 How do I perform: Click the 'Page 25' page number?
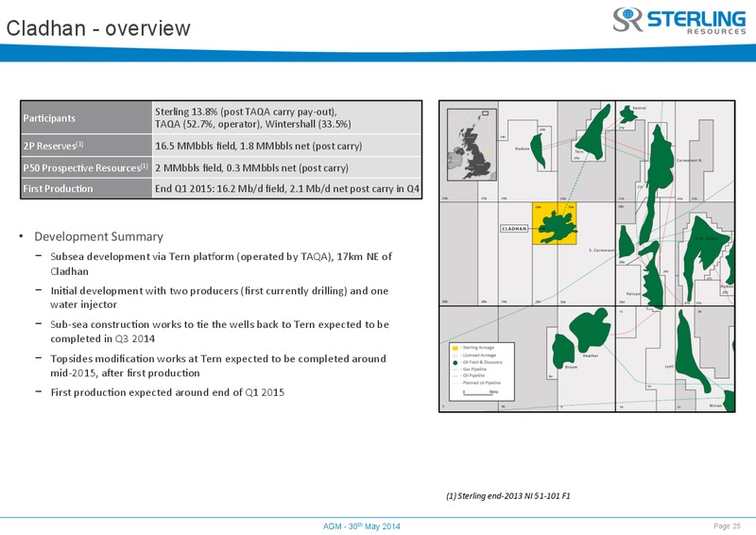click(x=727, y=526)
